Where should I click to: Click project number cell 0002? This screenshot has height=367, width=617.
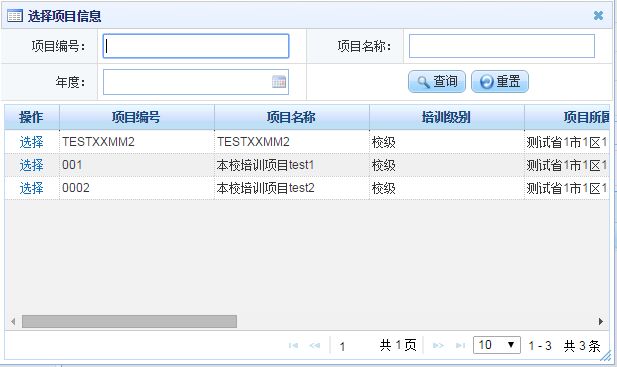(137, 188)
